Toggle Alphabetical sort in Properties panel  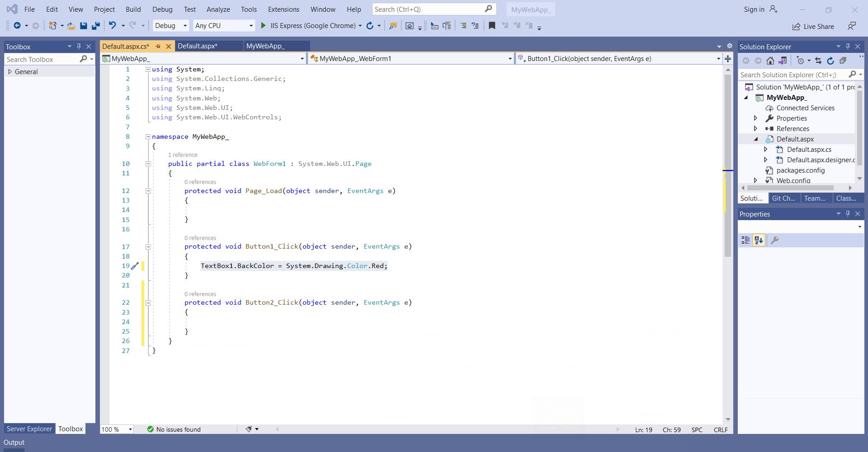[x=759, y=240]
